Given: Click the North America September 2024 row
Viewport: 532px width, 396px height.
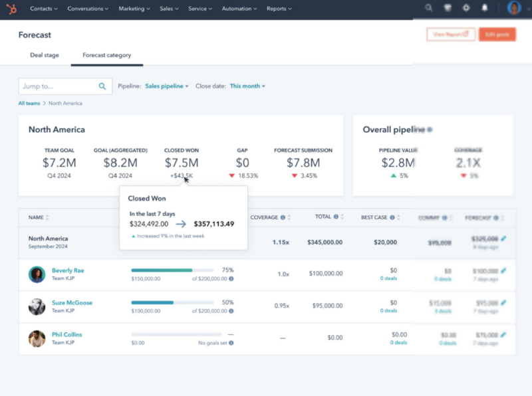Looking at the screenshot, I should click(x=267, y=243).
